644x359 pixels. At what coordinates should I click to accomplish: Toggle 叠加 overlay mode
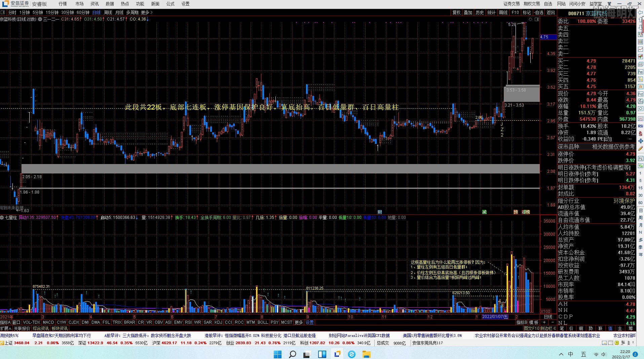(468, 12)
